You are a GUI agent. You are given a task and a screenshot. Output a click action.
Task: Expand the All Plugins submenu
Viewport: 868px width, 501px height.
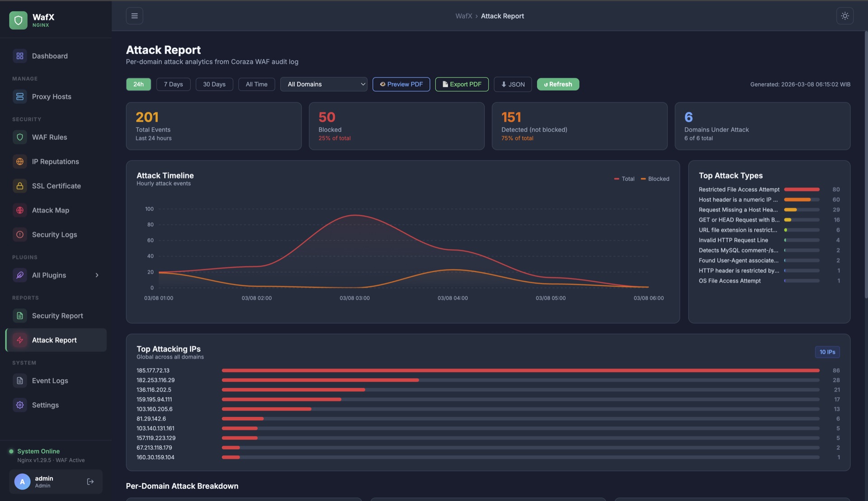pyautogui.click(x=97, y=275)
